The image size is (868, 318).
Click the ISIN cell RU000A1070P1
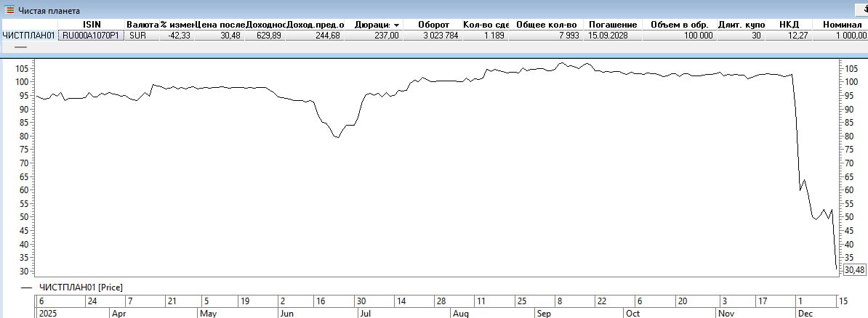click(x=92, y=35)
